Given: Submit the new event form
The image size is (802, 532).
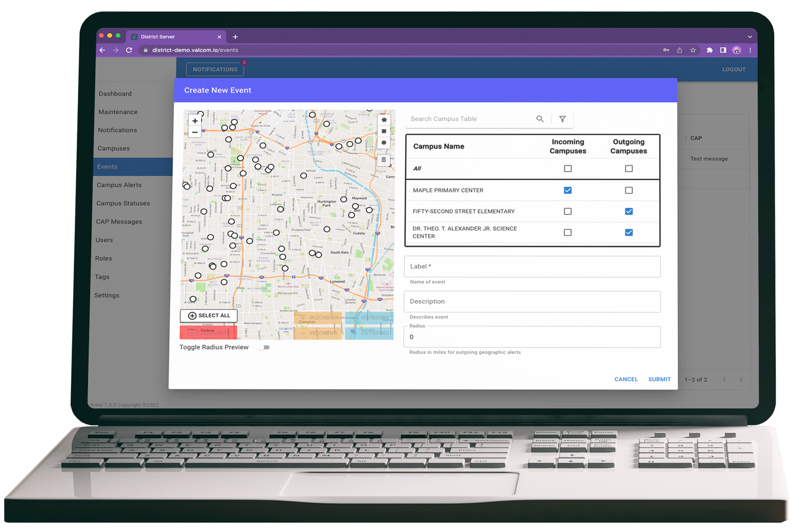Looking at the screenshot, I should tap(659, 379).
